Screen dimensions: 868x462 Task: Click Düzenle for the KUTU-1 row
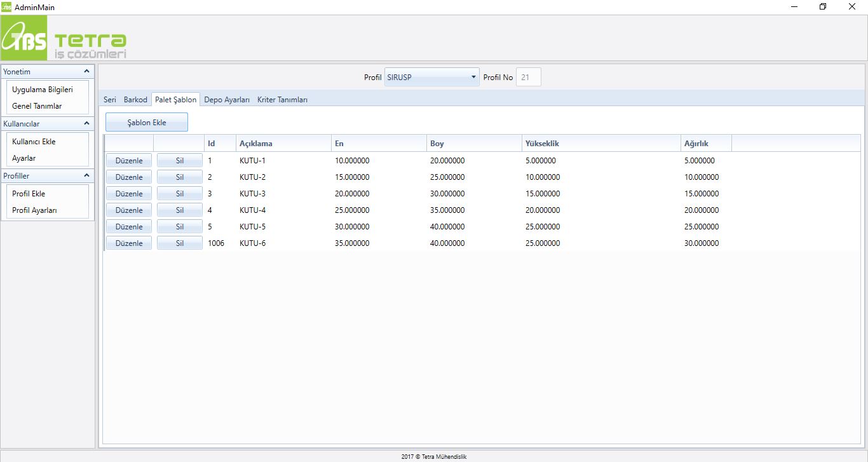click(x=129, y=161)
